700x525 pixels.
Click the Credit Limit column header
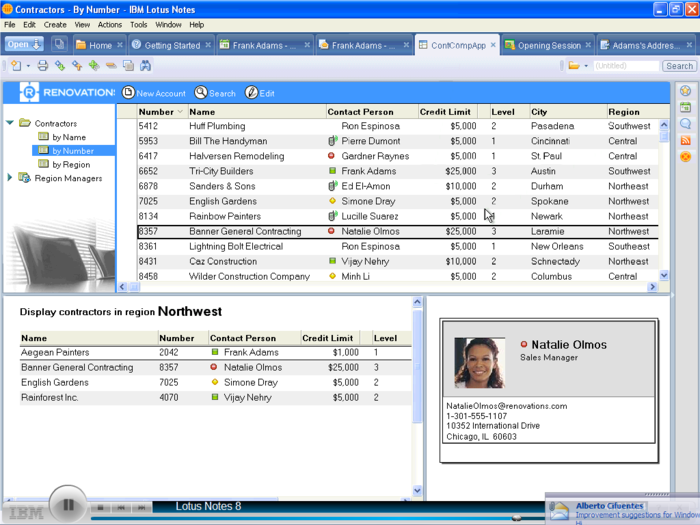point(445,112)
